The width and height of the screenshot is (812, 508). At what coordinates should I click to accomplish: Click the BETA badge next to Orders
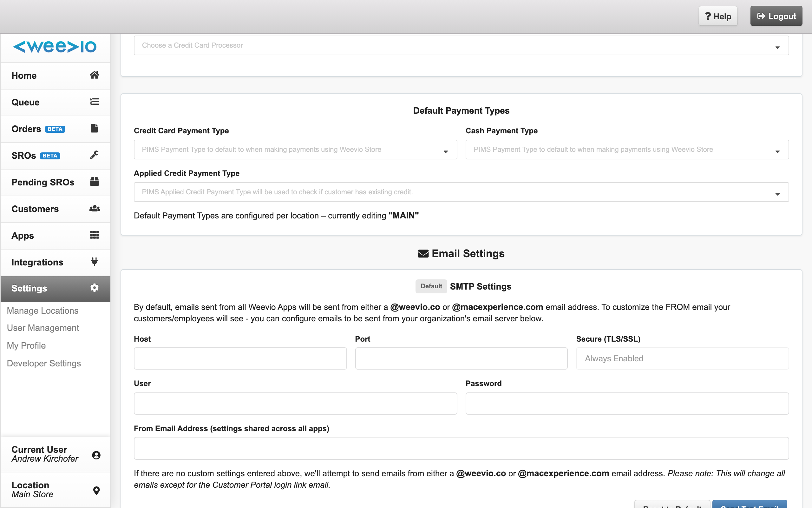point(55,129)
